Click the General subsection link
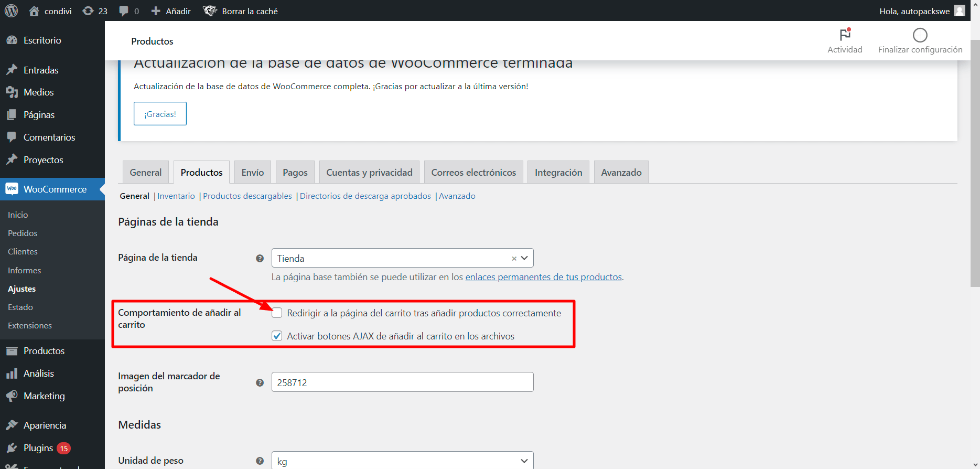 tap(135, 196)
